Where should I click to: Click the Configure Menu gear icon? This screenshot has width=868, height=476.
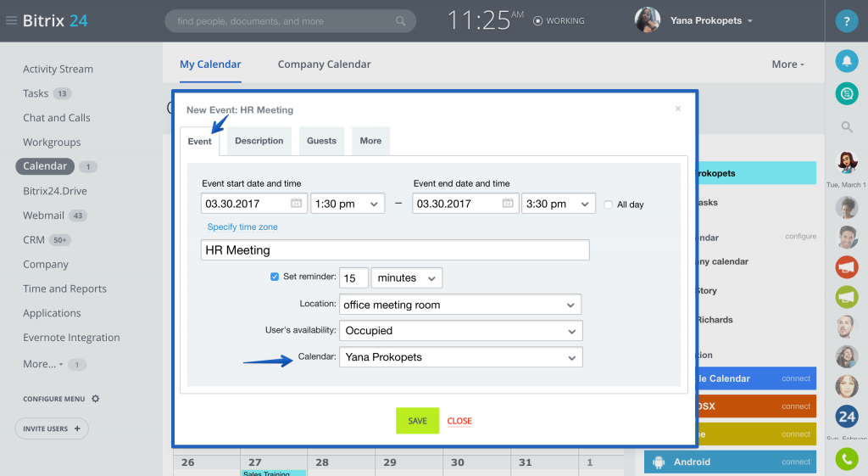pyautogui.click(x=95, y=399)
